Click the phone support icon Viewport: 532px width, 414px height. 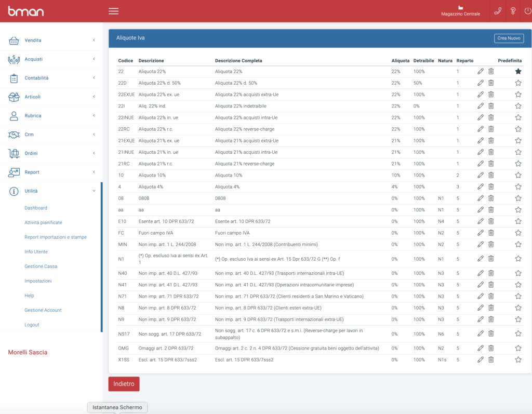(x=498, y=11)
